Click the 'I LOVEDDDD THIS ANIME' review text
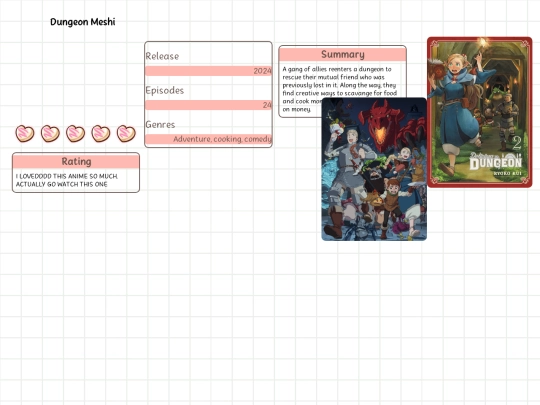Viewport: 540px width, 405px height. tap(67, 180)
